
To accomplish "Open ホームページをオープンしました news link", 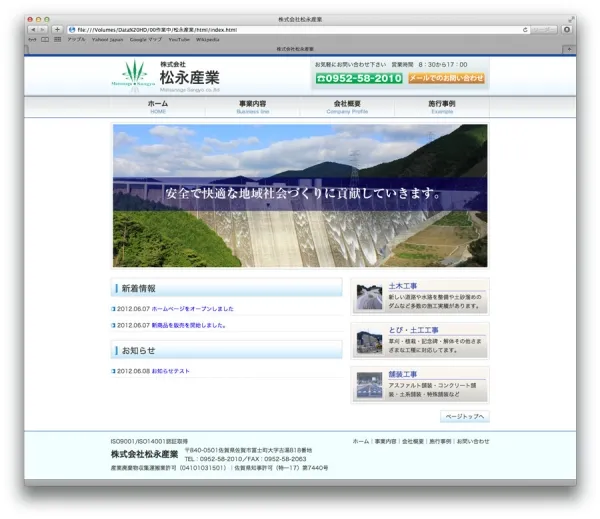I will (192, 309).
